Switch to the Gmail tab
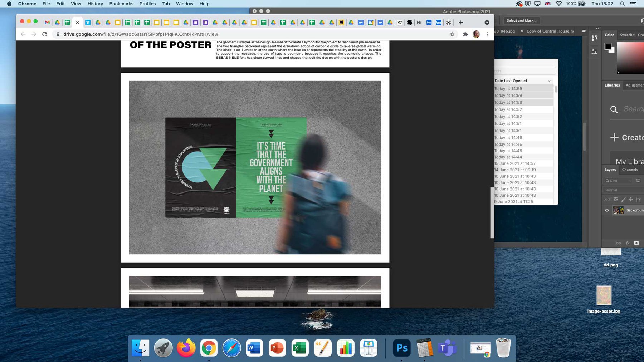Image resolution: width=644 pixels, height=362 pixels. click(x=47, y=23)
